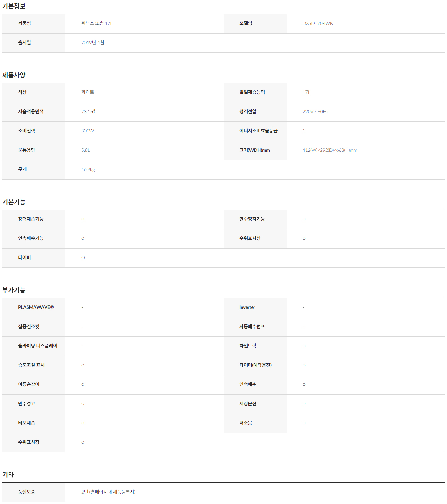Click the 타이머 label in basic functions
The image size is (447, 504).
(24, 258)
